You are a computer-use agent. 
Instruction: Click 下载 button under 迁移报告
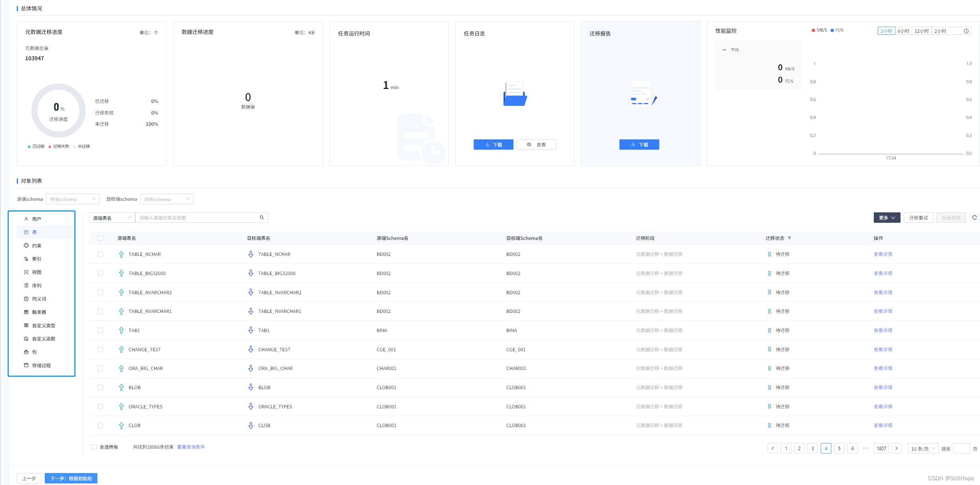coord(639,145)
